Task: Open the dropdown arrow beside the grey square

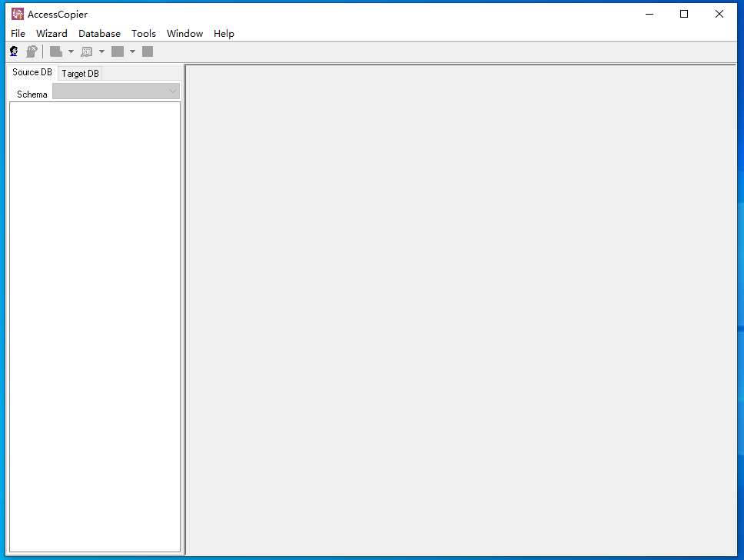Action: coord(132,51)
